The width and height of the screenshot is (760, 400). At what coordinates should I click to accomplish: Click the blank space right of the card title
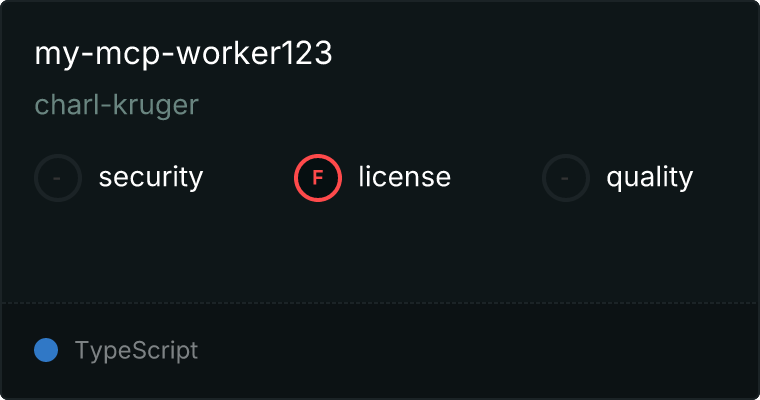(543, 53)
